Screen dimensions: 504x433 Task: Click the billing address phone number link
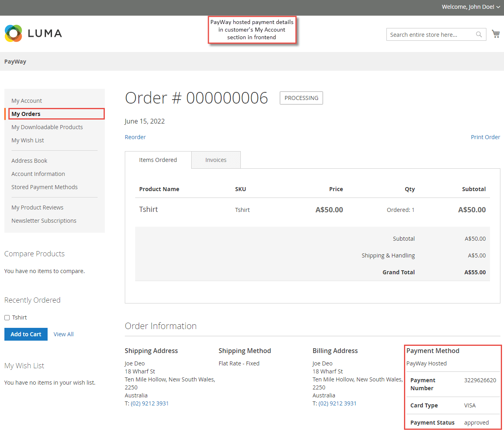[x=337, y=403]
